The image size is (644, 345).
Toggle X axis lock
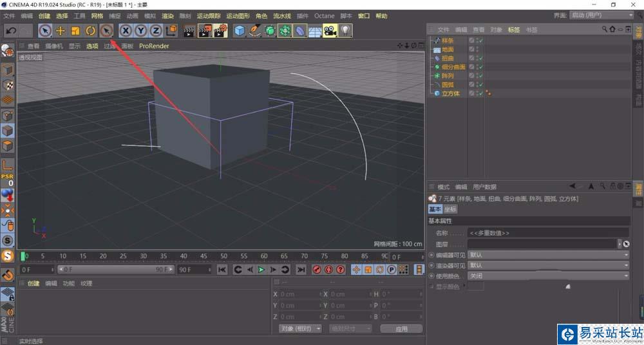[126, 30]
